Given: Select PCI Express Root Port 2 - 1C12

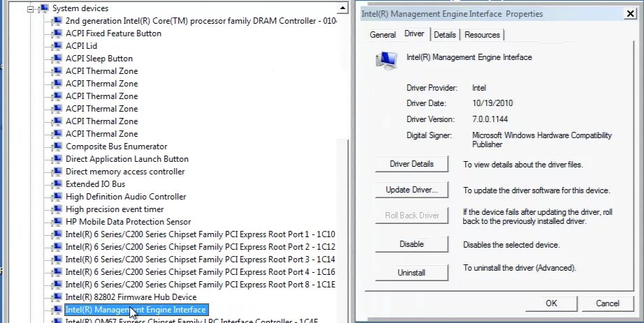Looking at the screenshot, I should point(200,247).
